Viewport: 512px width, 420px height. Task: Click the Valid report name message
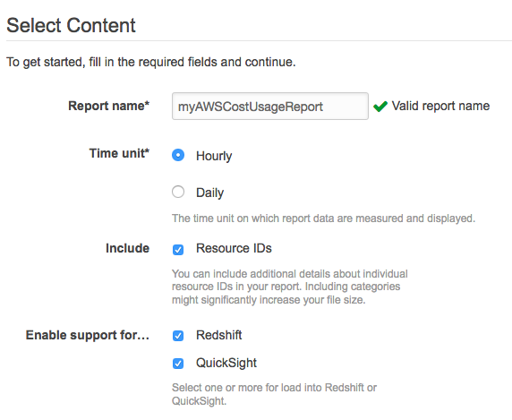click(440, 106)
